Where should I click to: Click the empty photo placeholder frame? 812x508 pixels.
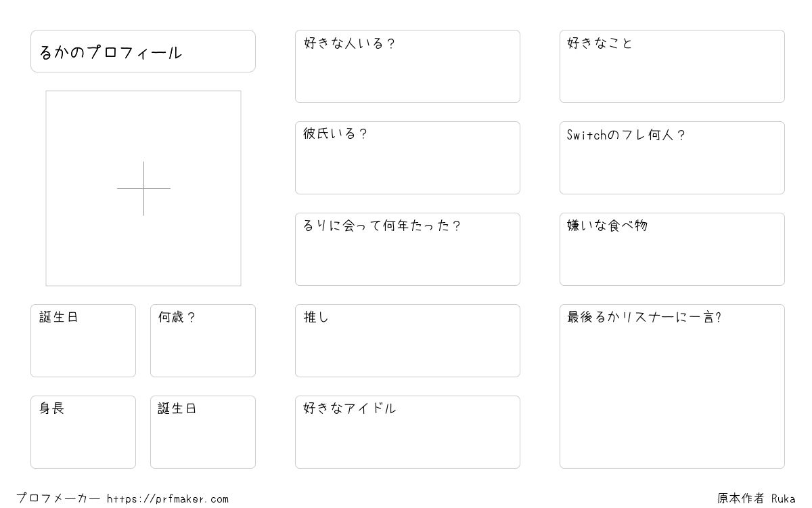pyautogui.click(x=143, y=188)
